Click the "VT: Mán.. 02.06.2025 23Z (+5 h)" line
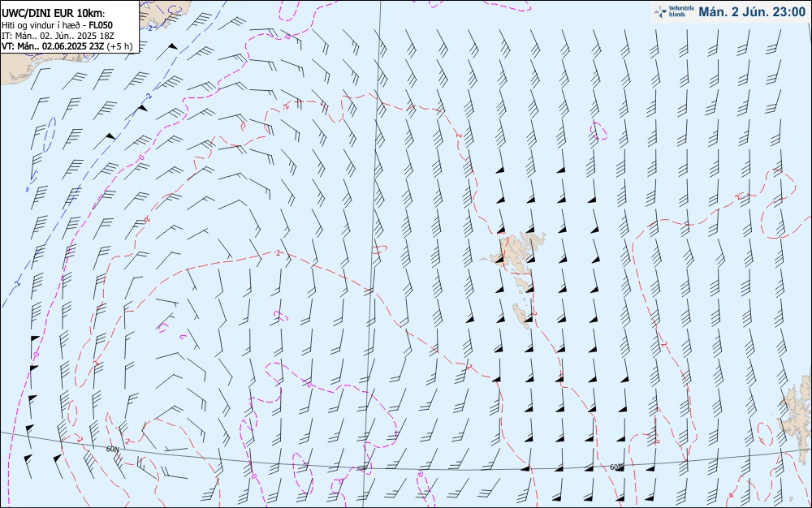This screenshot has height=508, width=812. (x=67, y=46)
